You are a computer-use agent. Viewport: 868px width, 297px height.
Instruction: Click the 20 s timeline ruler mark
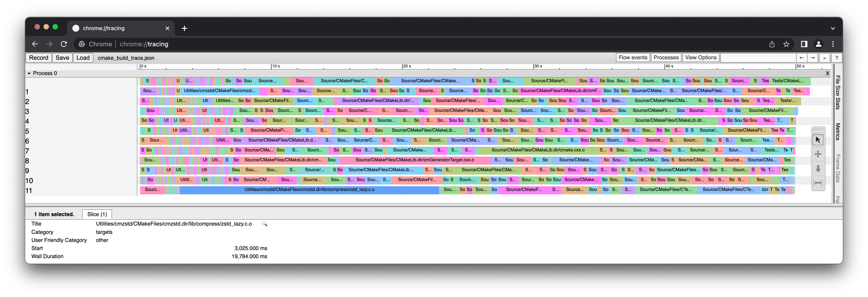[407, 66]
